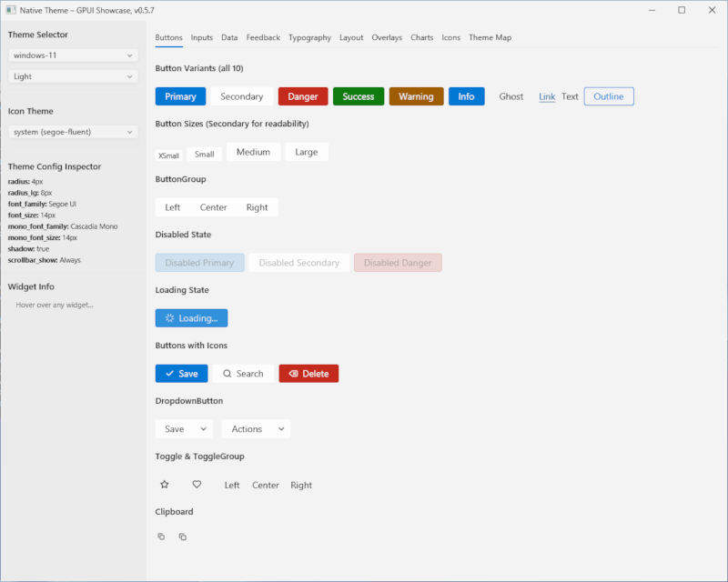Click the app icon in the title bar
The height and width of the screenshot is (582, 728).
11,10
